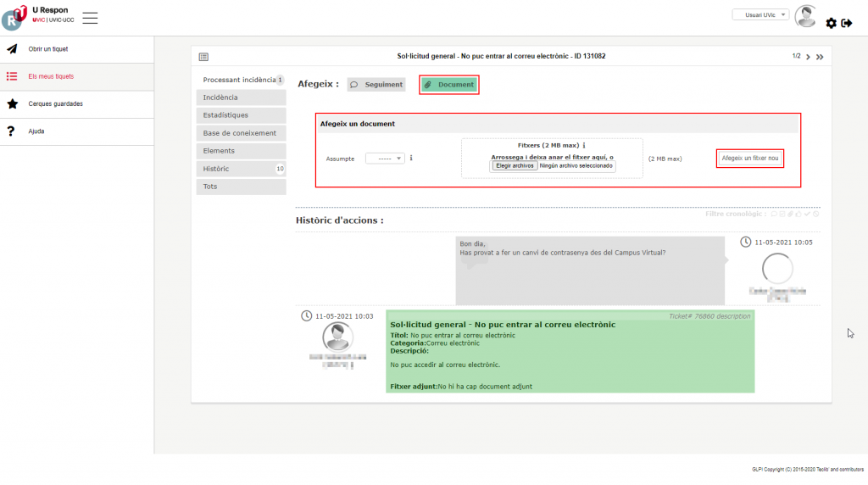Jump to last ticket with double chevron
This screenshot has width=868, height=485.
tap(820, 57)
